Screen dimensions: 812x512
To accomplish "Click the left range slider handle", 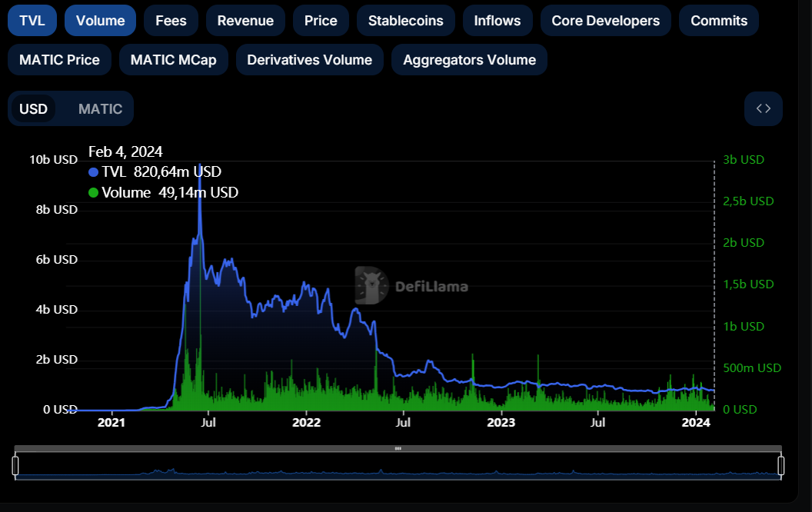I will [x=15, y=465].
